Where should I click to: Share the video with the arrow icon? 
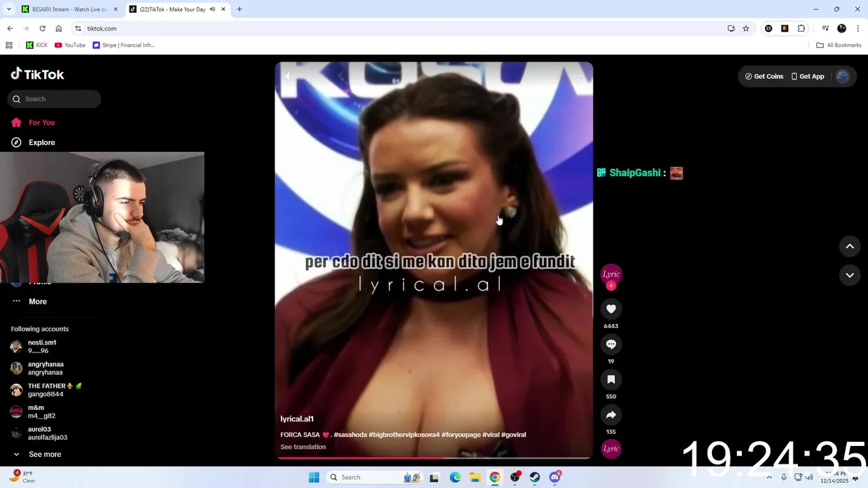[611, 415]
